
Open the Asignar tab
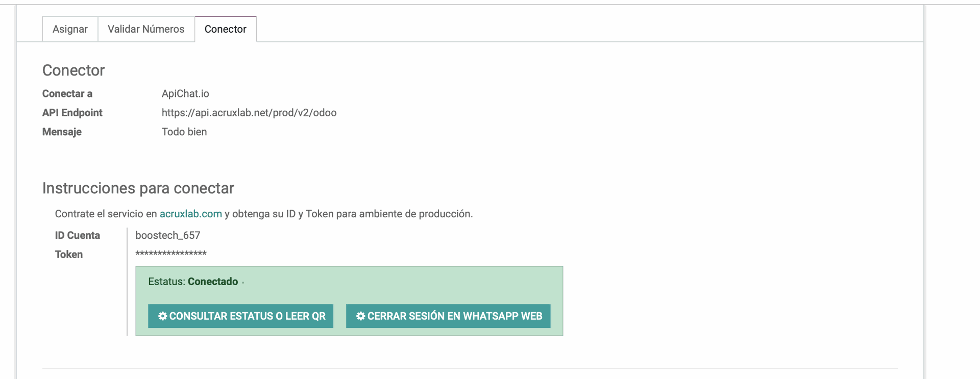coord(70,29)
